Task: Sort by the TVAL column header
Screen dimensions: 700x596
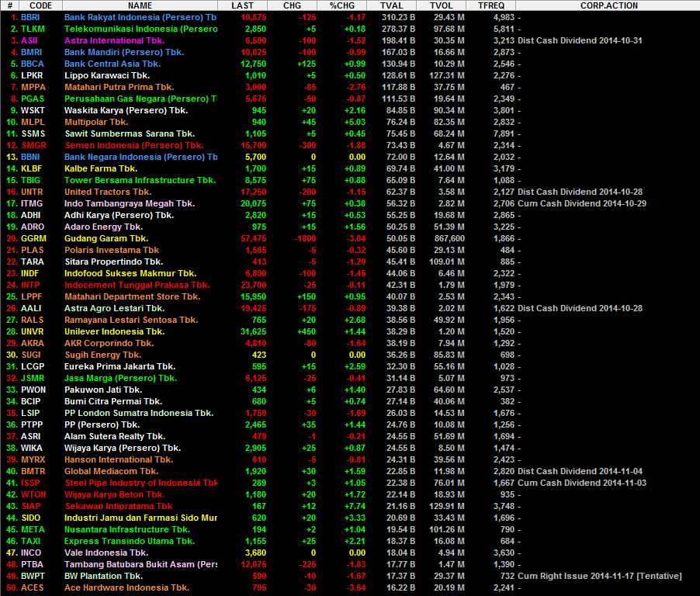Action: click(391, 5)
